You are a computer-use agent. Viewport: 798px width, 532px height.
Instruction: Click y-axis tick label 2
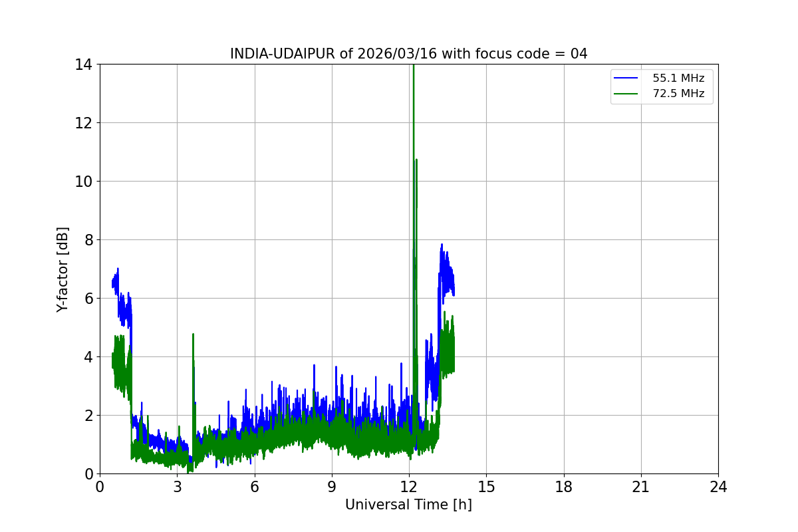87,416
